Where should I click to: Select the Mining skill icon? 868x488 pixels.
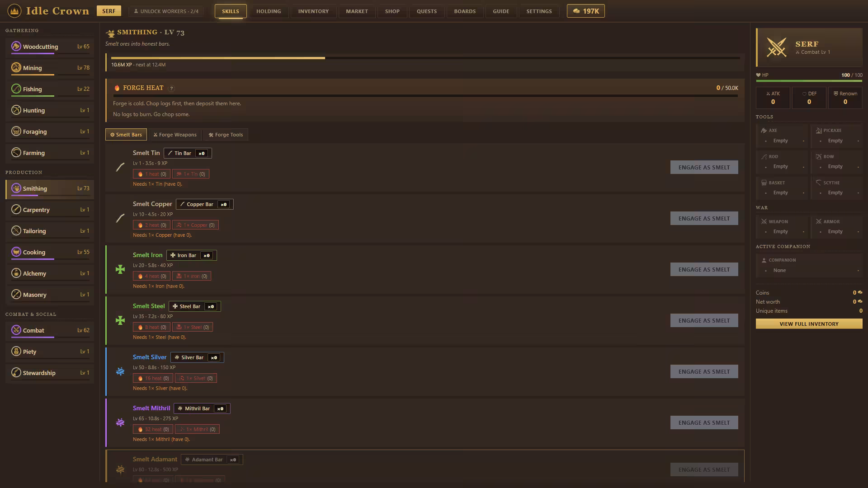coord(16,67)
